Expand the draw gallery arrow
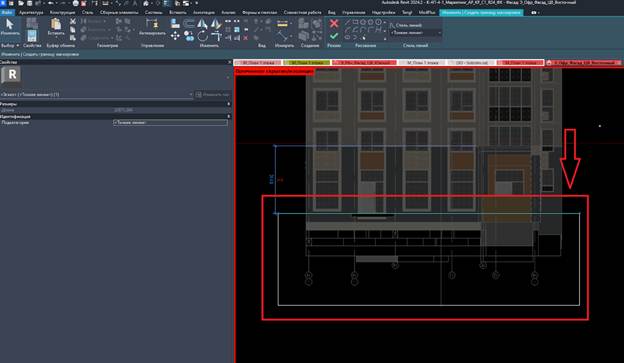624x363 pixels. tap(385, 38)
